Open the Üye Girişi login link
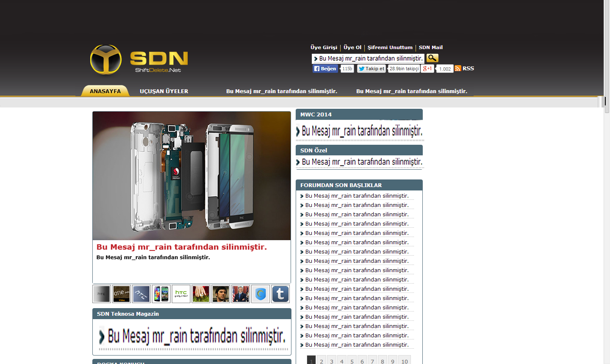Image resolution: width=610 pixels, height=364 pixels. [324, 47]
